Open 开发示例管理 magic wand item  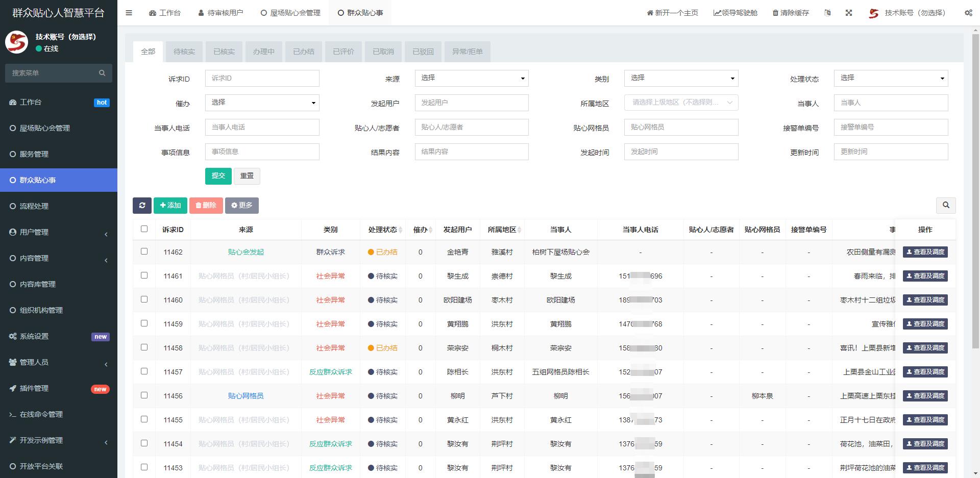click(59, 440)
